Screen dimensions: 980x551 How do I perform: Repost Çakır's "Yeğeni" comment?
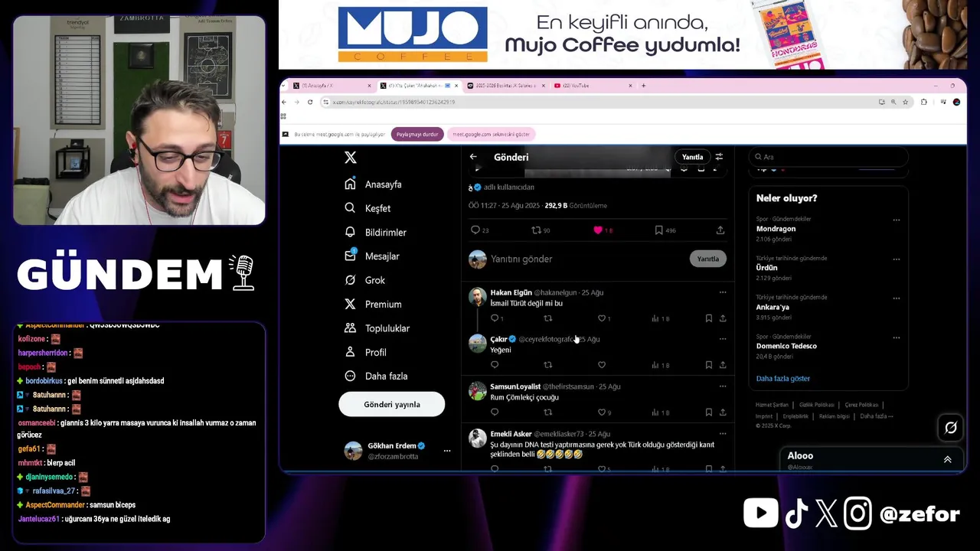tap(547, 365)
